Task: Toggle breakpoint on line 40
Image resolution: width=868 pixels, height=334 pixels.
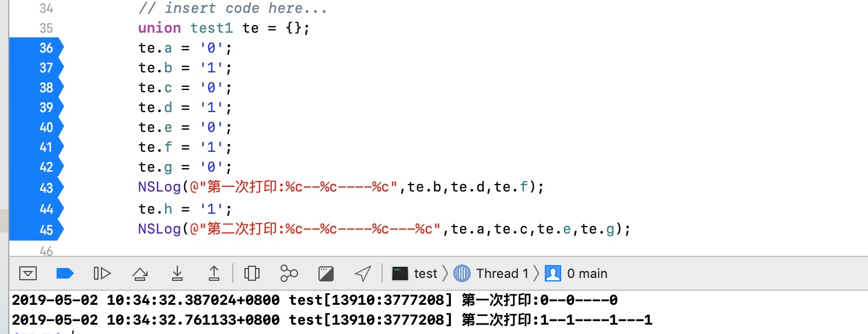Action: click(x=36, y=127)
